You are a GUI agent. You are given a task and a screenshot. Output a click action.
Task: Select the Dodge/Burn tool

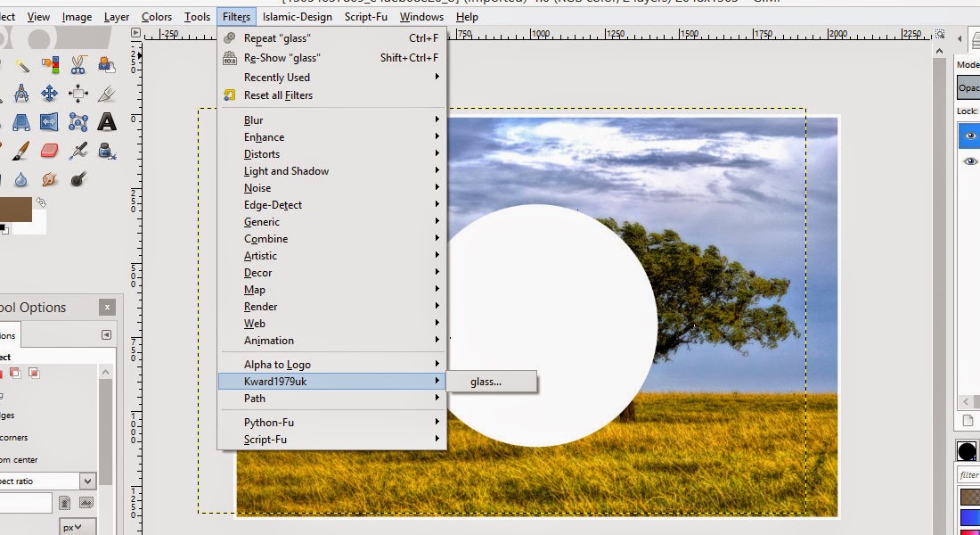click(x=78, y=179)
